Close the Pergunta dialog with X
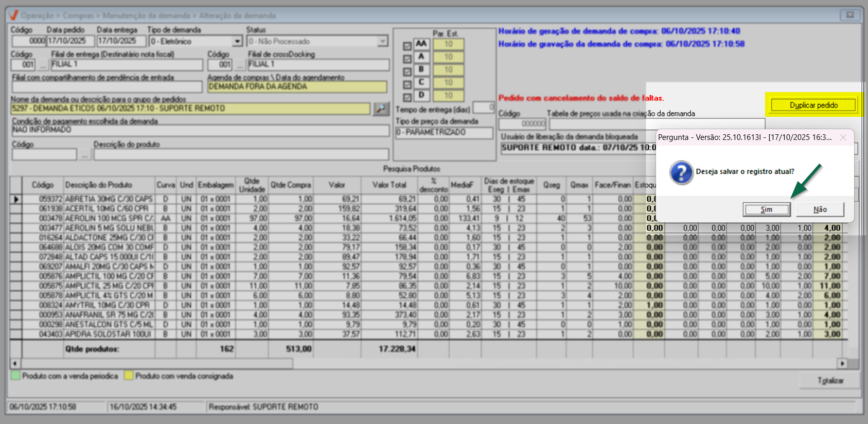 pyautogui.click(x=843, y=137)
